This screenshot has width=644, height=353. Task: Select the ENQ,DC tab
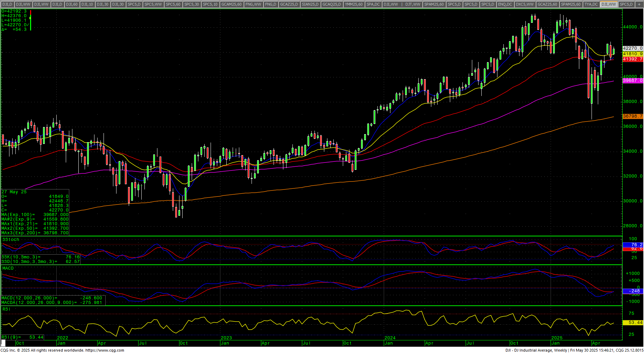coord(505,4)
